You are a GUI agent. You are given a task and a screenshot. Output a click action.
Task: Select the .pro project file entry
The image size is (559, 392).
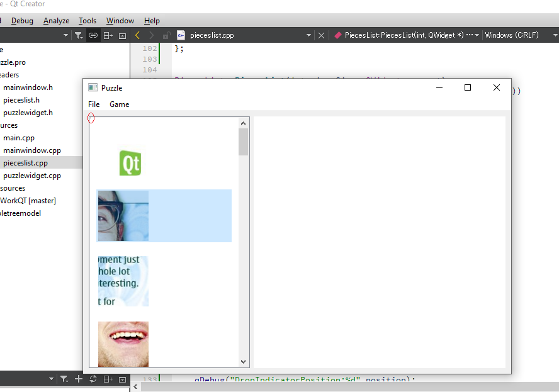click(13, 62)
